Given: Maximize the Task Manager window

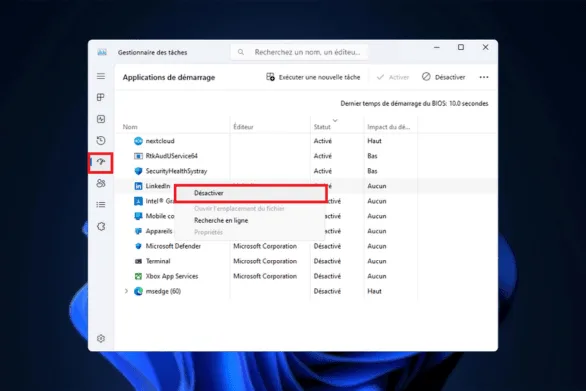Looking at the screenshot, I should pyautogui.click(x=461, y=47).
